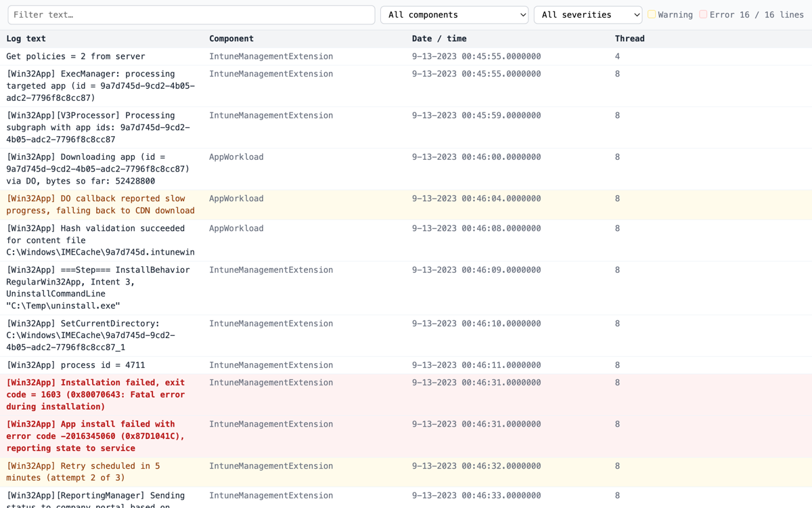Select the 'Downloading app ... via DO' log entry
This screenshot has width=812, height=508.
406,169
